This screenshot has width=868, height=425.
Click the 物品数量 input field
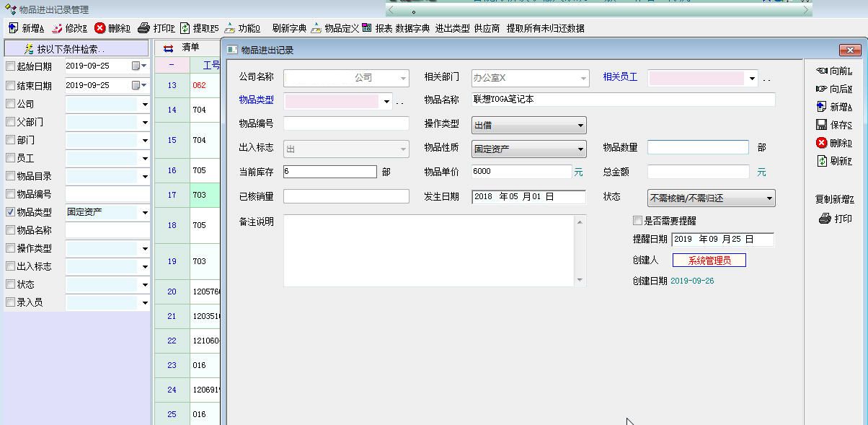tap(698, 147)
